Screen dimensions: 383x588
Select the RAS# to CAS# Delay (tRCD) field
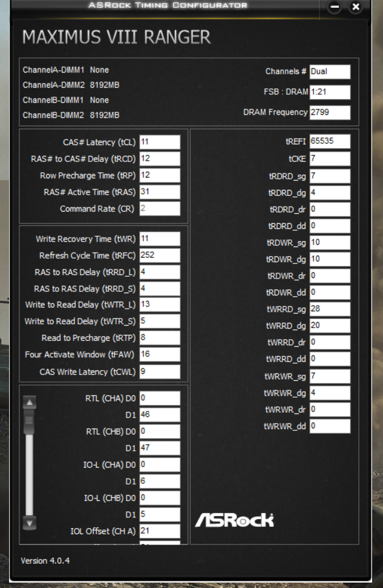tap(160, 158)
